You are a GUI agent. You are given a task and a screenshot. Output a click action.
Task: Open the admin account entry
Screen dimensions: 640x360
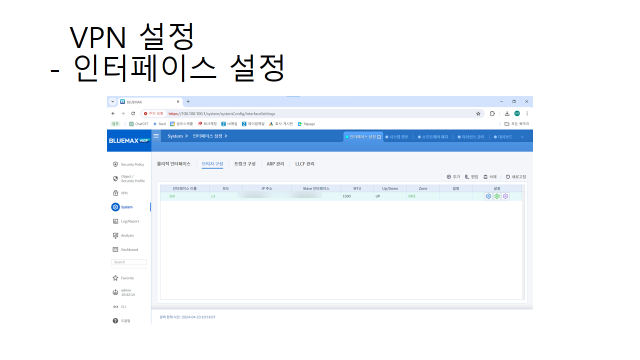click(x=124, y=292)
